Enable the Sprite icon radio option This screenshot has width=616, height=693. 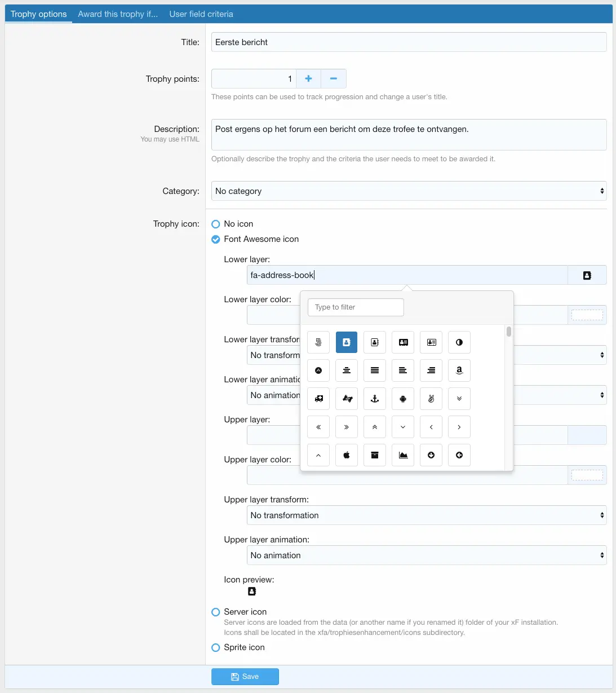pyautogui.click(x=216, y=647)
